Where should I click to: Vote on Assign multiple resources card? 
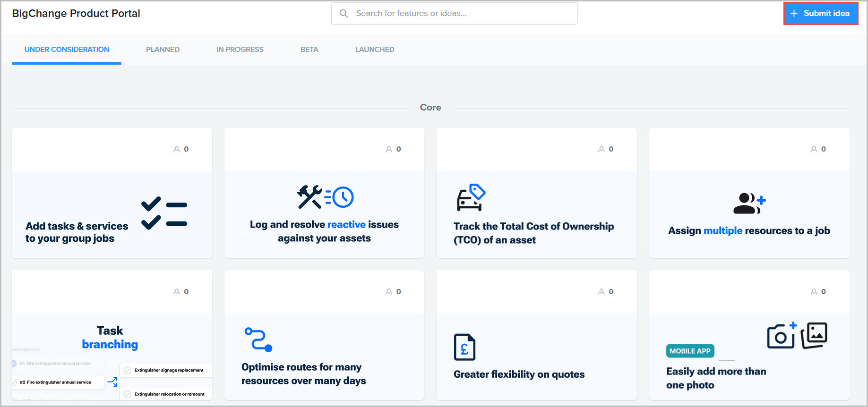click(x=818, y=149)
